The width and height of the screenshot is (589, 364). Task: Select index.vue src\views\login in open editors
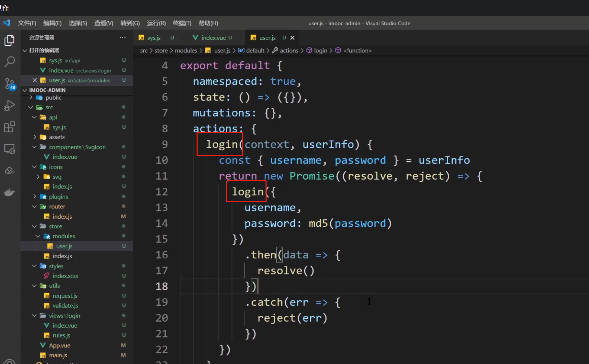[x=77, y=70]
